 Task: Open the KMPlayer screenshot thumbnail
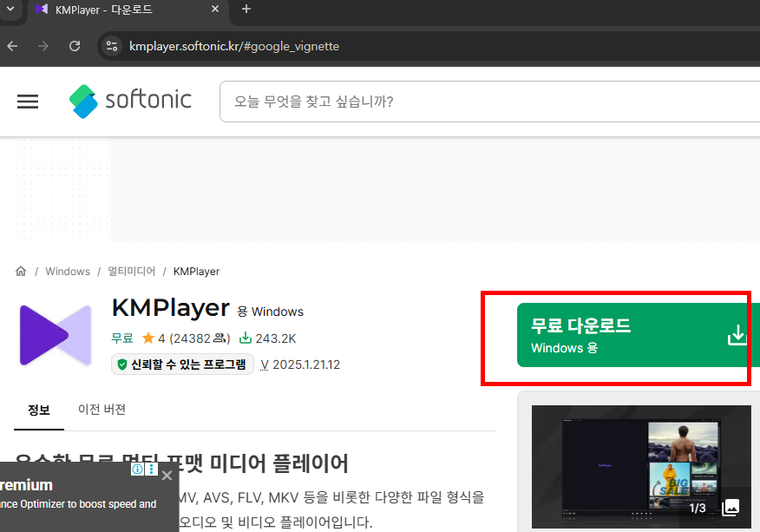tap(641, 467)
